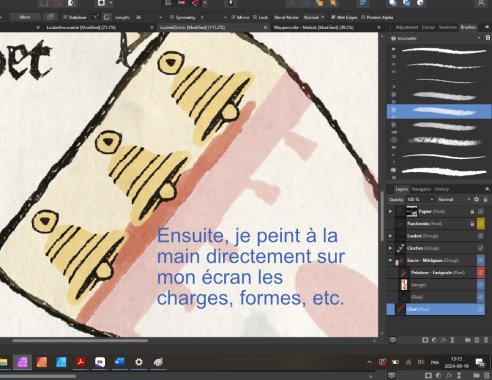This screenshot has width=492, height=380.
Task: Expand the Loubet group
Action: click(x=390, y=236)
